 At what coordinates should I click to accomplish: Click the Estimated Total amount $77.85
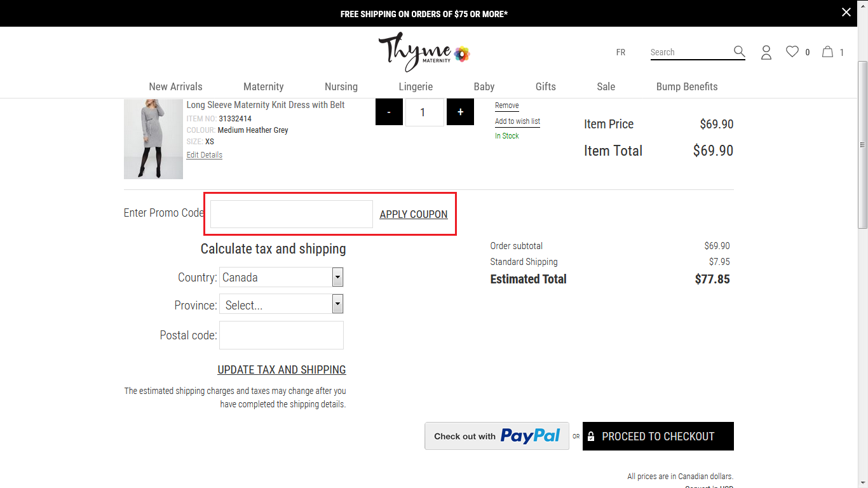click(x=712, y=279)
